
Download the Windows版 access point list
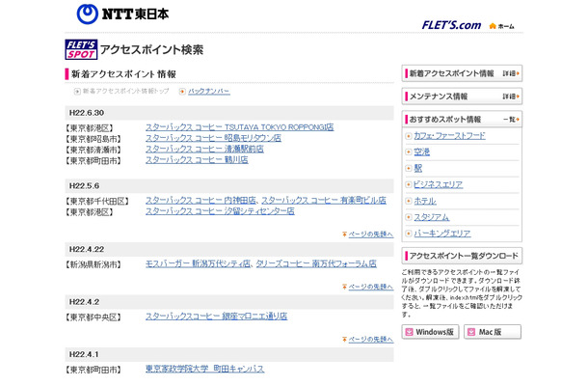[x=430, y=332]
